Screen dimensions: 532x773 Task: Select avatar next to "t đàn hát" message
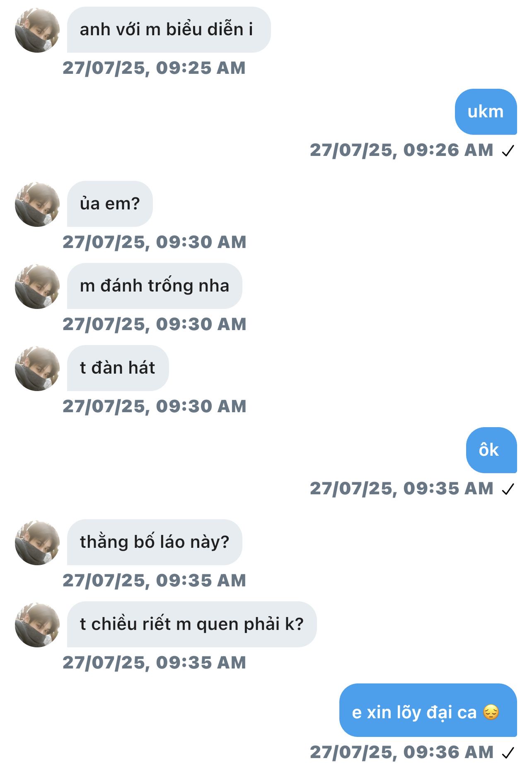(x=37, y=369)
